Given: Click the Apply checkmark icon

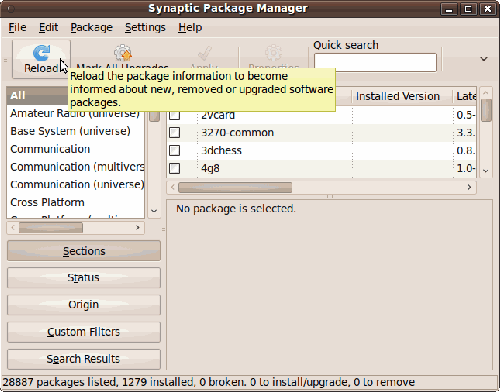Looking at the screenshot, I should (204, 53).
